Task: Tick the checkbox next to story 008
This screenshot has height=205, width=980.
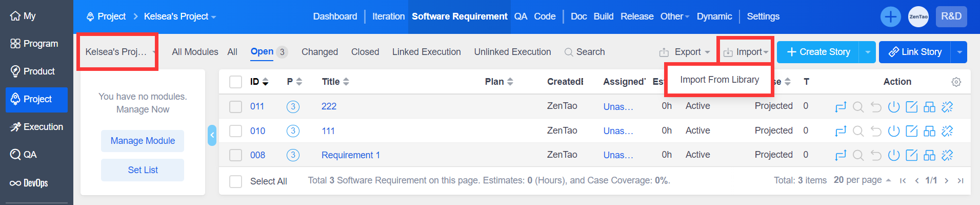Action: [236, 155]
